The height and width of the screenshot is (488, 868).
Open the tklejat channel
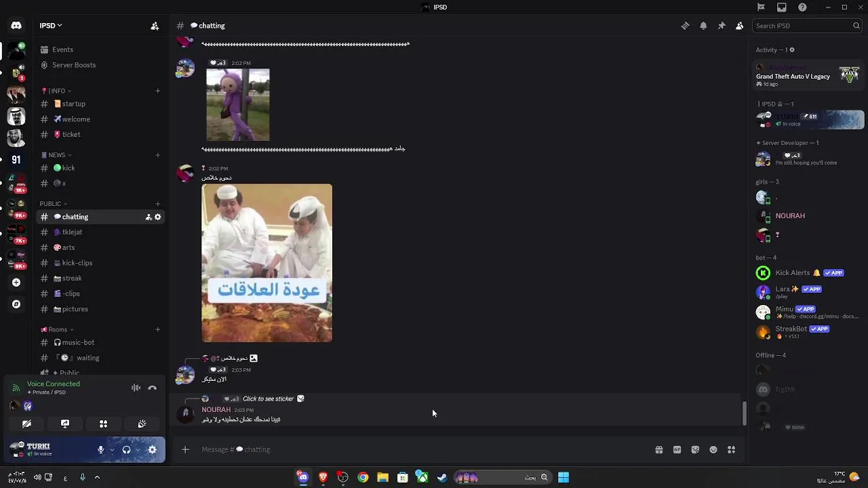pos(100,232)
